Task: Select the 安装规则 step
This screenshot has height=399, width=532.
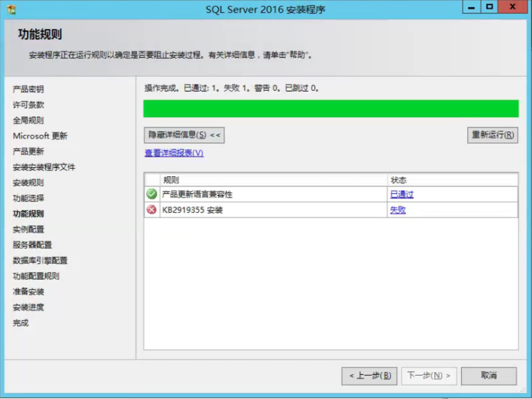Action: tap(28, 183)
